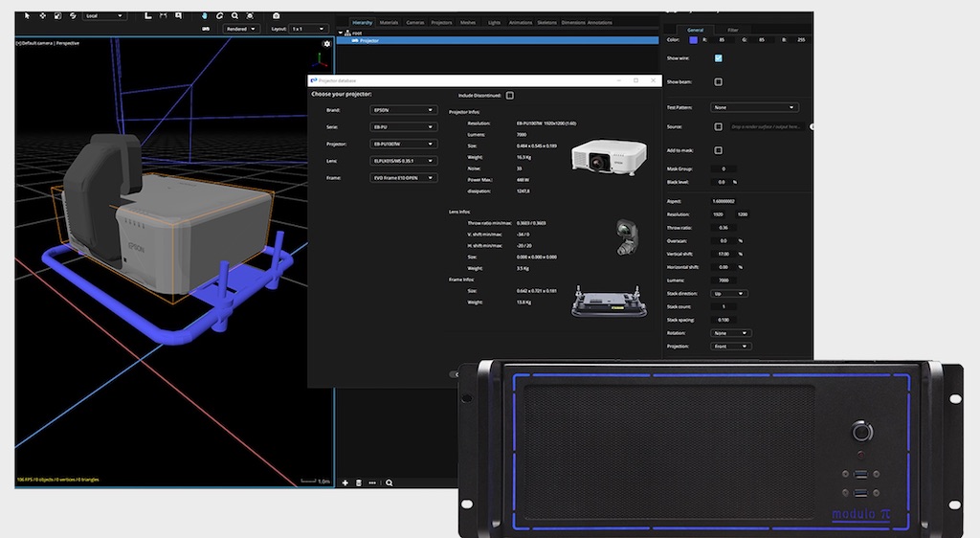Open the Brand dropdown showing EPSON
Viewport: 980px width, 538px height.
404,110
